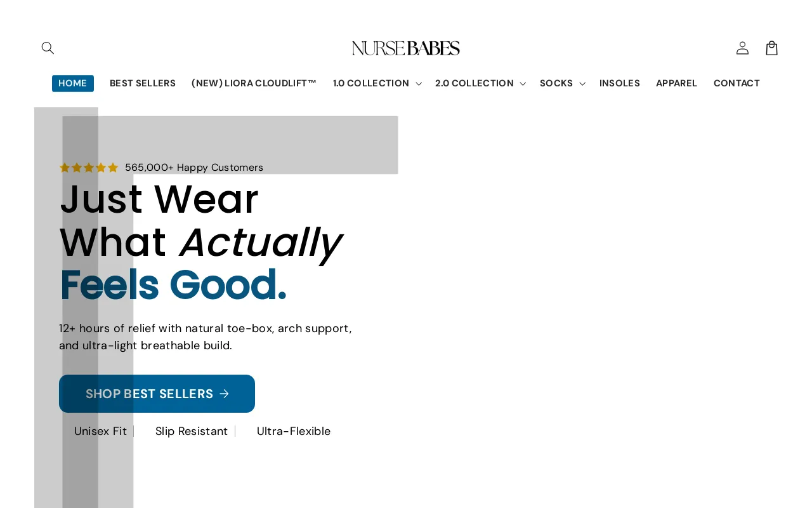Screen dimensions: 812x508
Task: Open the search icon
Action: 48,48
